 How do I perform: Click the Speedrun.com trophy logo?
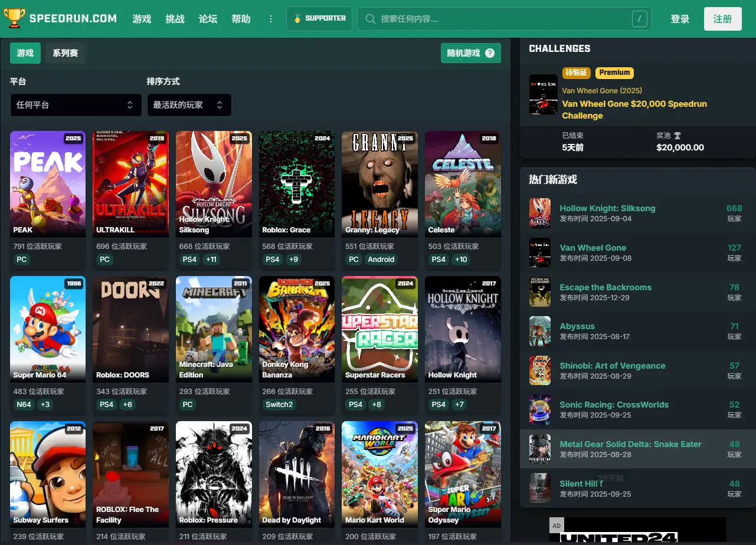(14, 18)
